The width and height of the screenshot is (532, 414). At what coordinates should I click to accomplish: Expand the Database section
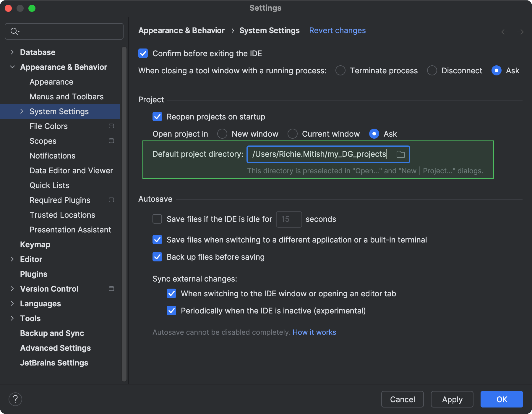pyautogui.click(x=12, y=52)
